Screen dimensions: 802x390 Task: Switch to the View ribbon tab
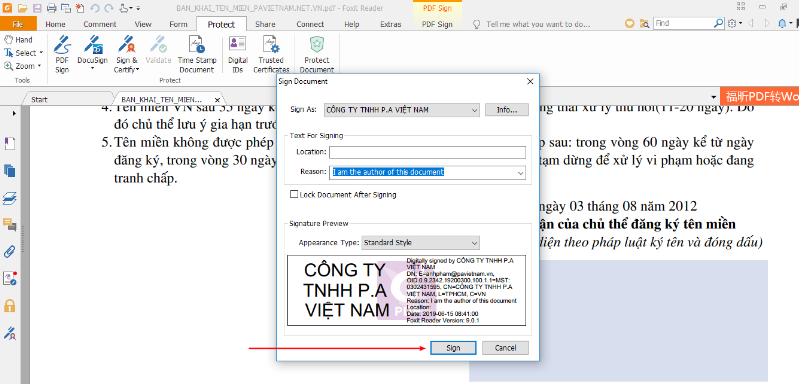[x=143, y=24]
